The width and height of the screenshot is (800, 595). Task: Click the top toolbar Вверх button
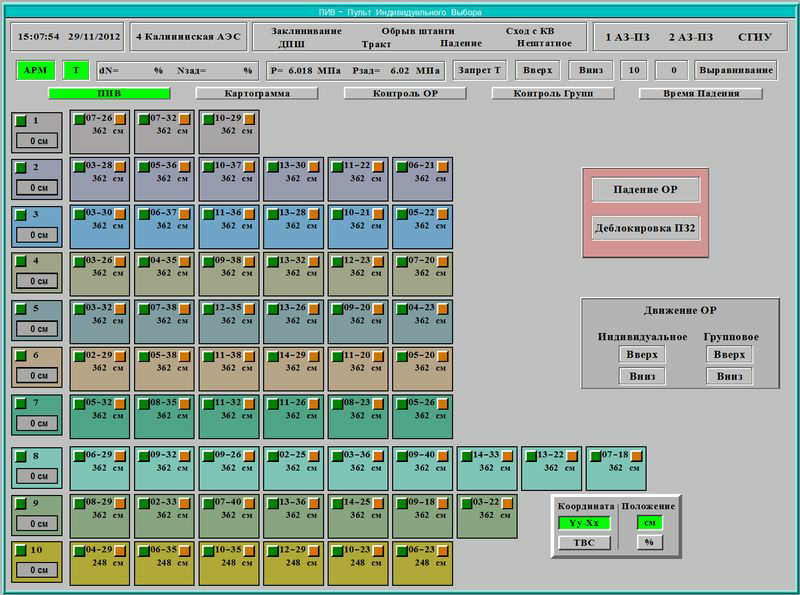538,70
